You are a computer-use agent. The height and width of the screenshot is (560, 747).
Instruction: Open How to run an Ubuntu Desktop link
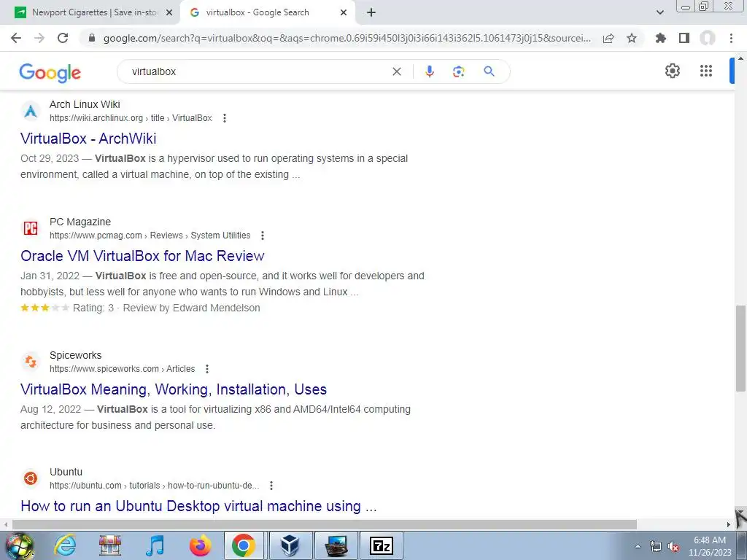point(198,506)
